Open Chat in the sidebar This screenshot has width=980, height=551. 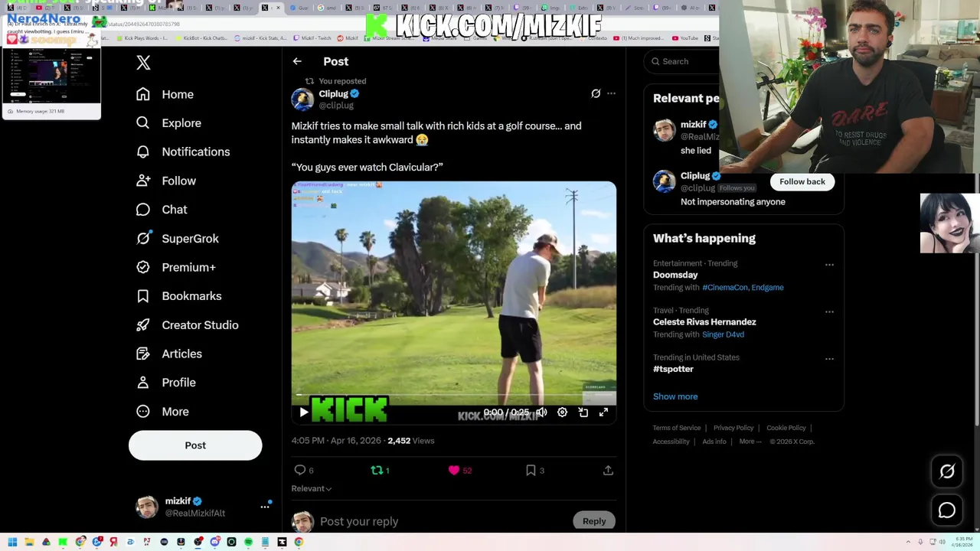click(x=162, y=210)
